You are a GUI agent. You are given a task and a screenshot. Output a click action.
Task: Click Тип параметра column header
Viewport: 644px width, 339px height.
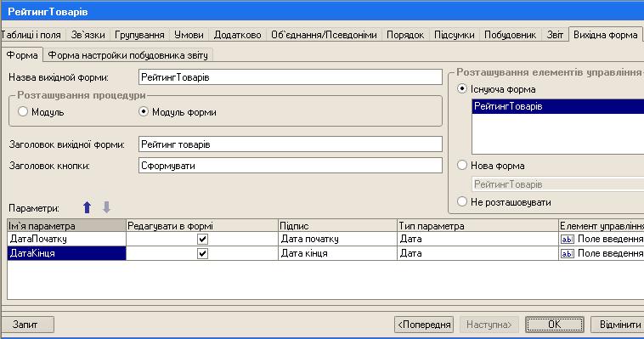click(477, 226)
